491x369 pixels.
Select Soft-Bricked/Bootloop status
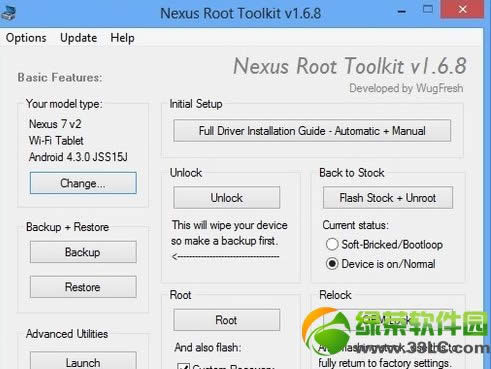click(x=384, y=244)
